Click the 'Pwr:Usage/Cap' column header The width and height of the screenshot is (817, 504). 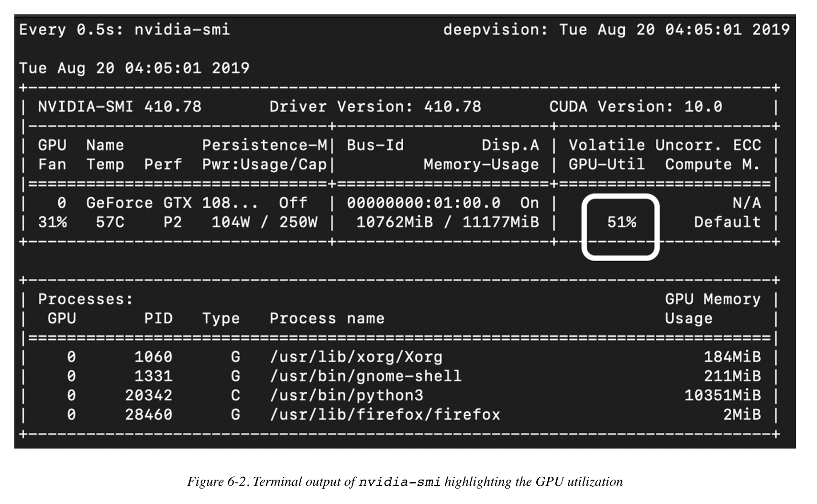pyautogui.click(x=265, y=164)
